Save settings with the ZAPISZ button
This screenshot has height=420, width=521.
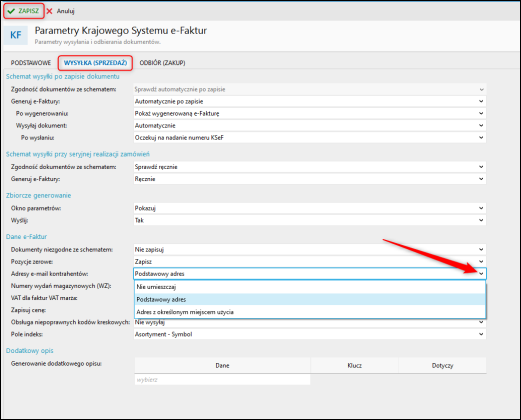(24, 11)
